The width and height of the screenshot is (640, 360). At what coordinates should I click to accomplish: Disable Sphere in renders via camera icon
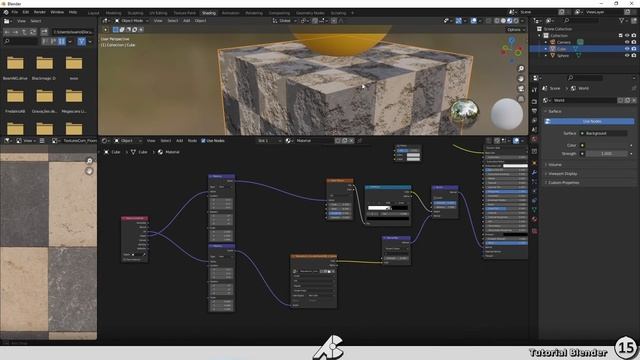pyautogui.click(x=633, y=56)
